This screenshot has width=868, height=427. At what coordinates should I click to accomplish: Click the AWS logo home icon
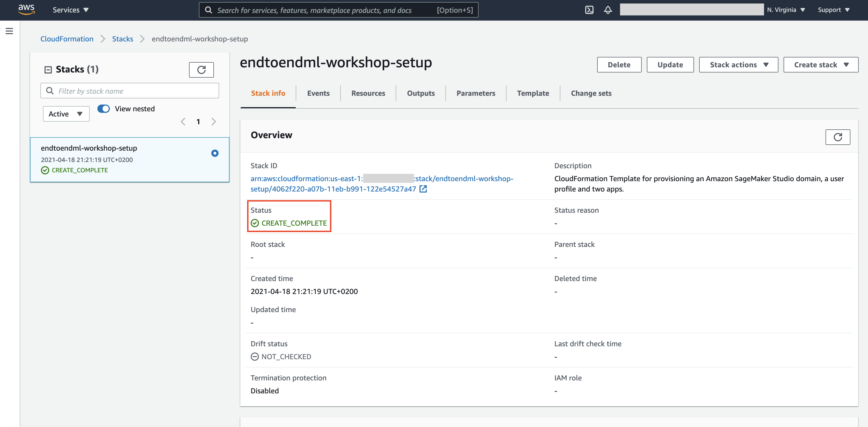(27, 10)
